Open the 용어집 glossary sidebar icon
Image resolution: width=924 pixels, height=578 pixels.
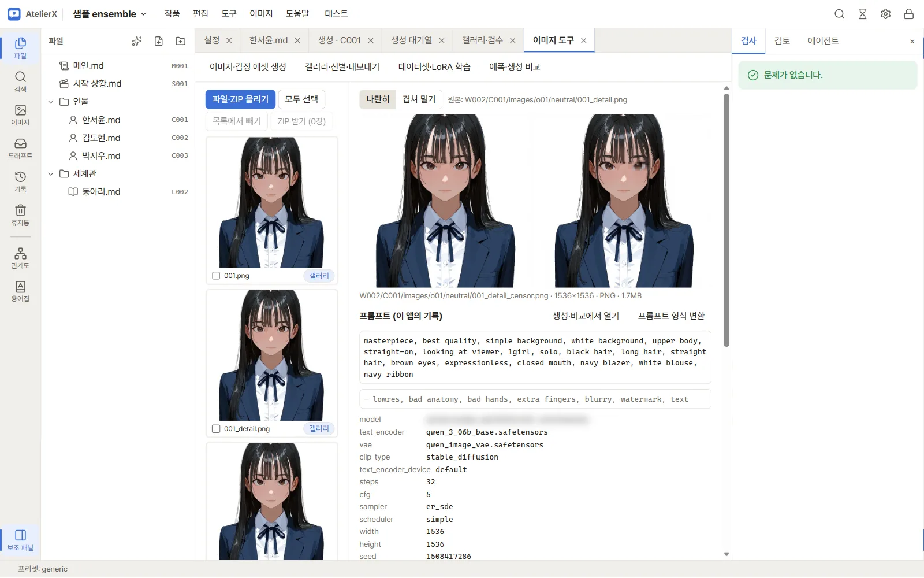click(20, 291)
